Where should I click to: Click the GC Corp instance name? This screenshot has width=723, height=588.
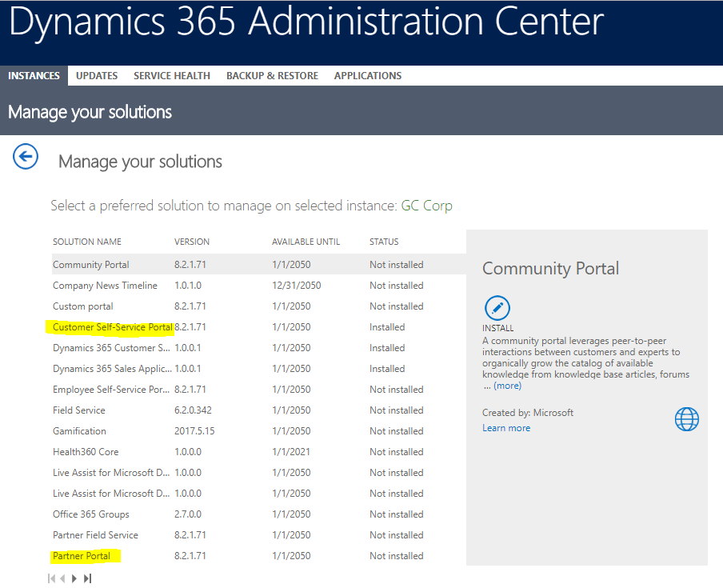426,206
